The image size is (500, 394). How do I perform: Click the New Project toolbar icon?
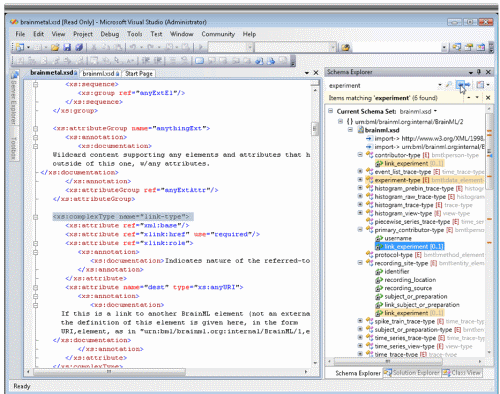coord(19,47)
